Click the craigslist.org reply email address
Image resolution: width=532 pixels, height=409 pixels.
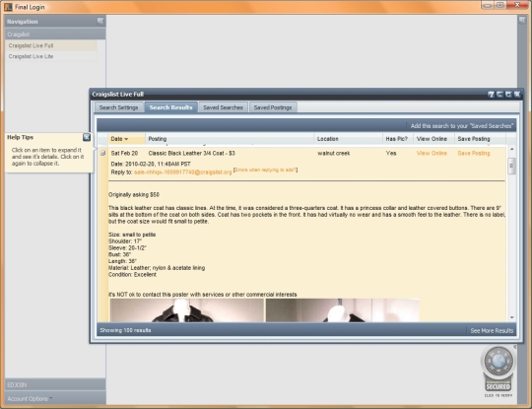pos(183,172)
